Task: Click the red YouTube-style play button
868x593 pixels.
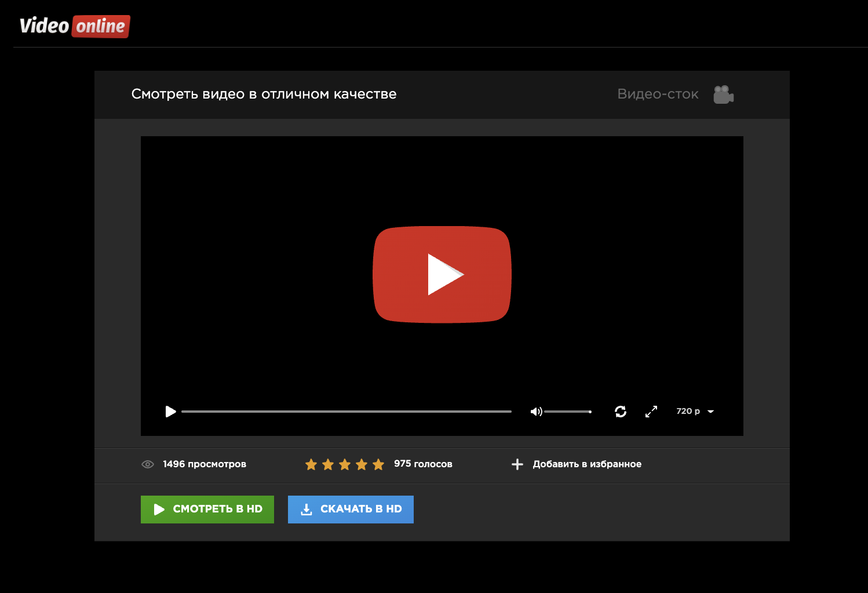Action: point(442,274)
